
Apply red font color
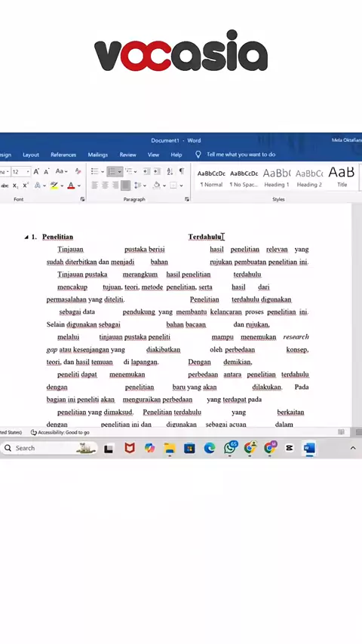coord(71,186)
